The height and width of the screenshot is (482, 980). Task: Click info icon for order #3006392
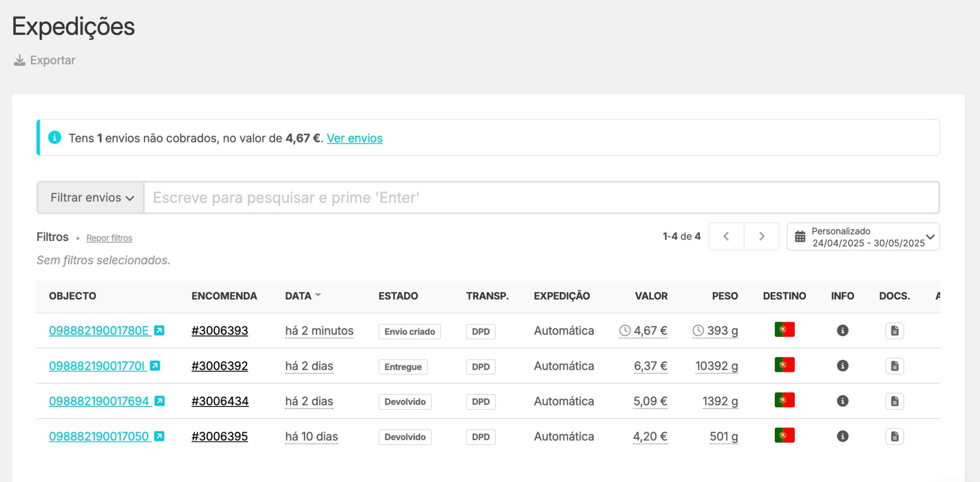pos(842,366)
